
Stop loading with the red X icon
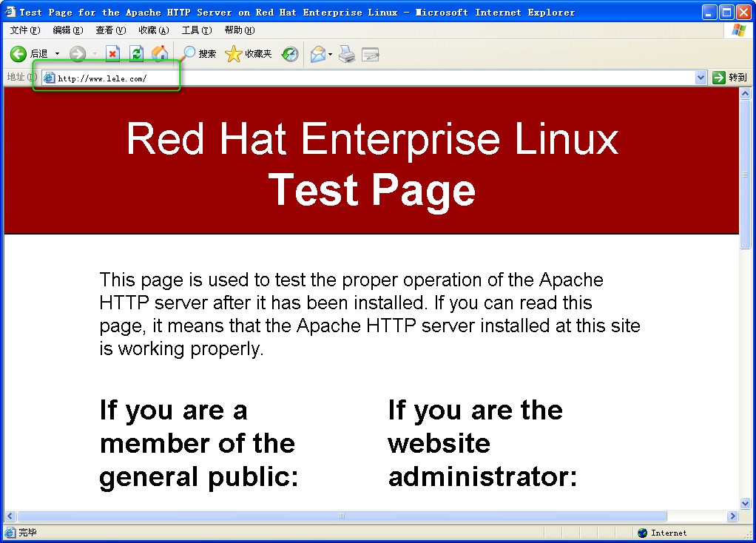[x=112, y=53]
